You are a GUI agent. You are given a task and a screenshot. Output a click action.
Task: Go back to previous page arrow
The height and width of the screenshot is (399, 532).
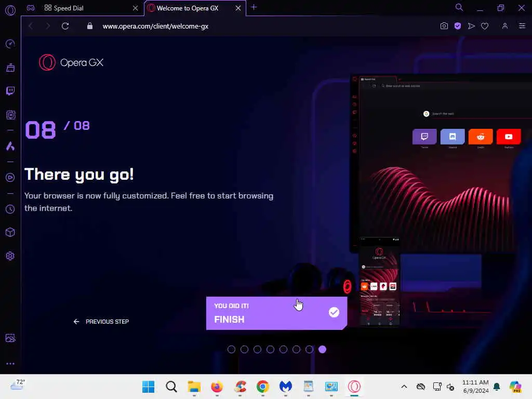coord(31,26)
